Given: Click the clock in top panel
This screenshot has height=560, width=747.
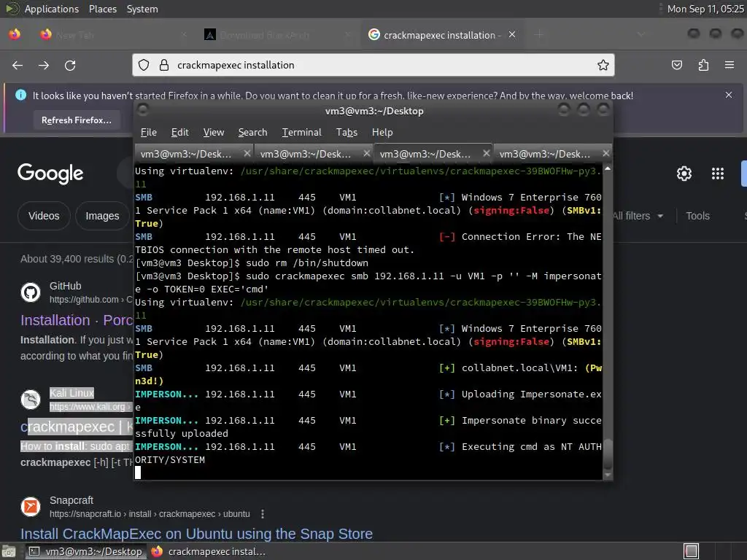Looking at the screenshot, I should 705,9.
